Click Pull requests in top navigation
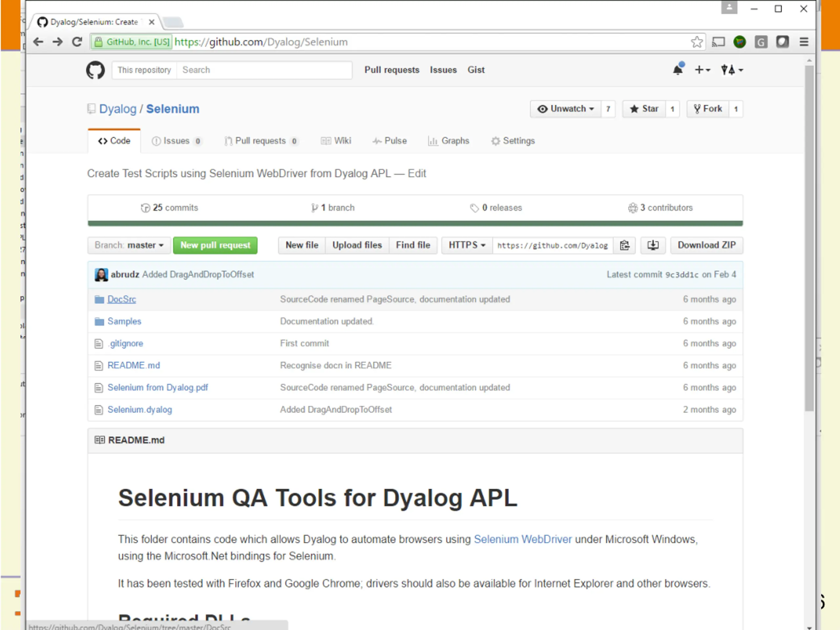 pos(392,70)
